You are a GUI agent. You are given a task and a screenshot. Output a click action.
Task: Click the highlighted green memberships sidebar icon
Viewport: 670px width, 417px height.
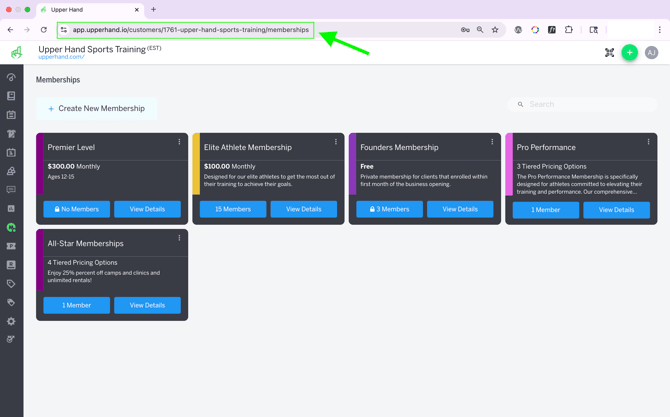[11, 227]
